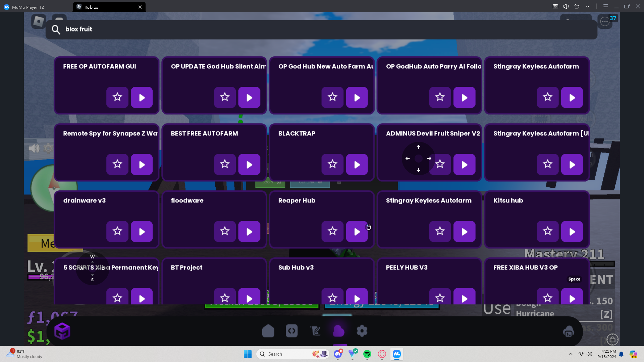
Task: Click the ADMINUS Devil Fruit Sniper V2 title
Action: [x=433, y=133]
